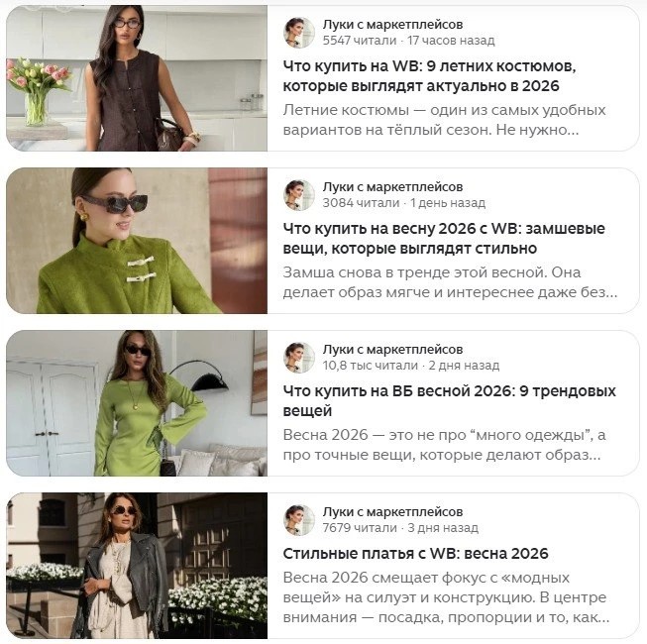Click channel avatar on suede items article
Image resolution: width=647 pixels, height=644 pixels.
click(x=299, y=195)
